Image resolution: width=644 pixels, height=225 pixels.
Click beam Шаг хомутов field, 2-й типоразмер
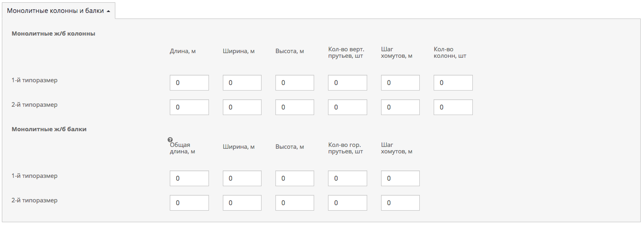[400, 203]
